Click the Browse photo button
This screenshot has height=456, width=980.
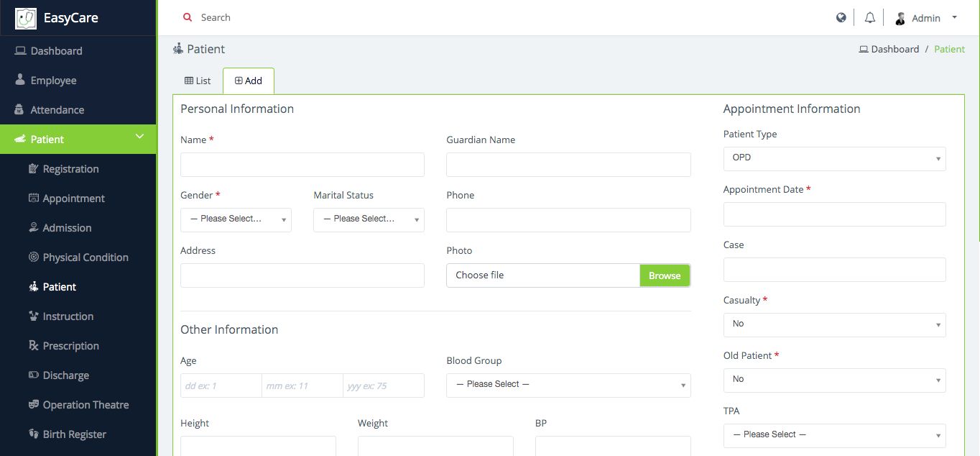[x=665, y=275]
